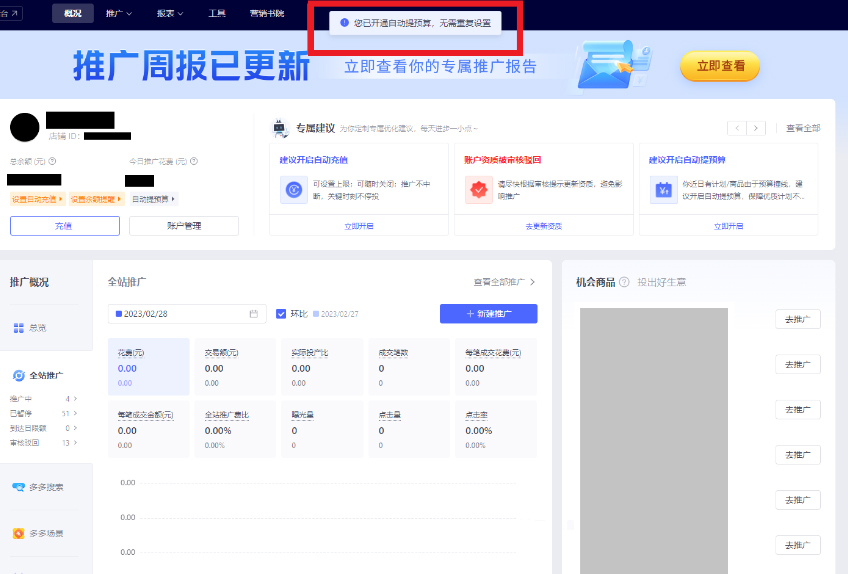The image size is (848, 574).
Task: Click calendar icon in the date field
Action: point(254,314)
